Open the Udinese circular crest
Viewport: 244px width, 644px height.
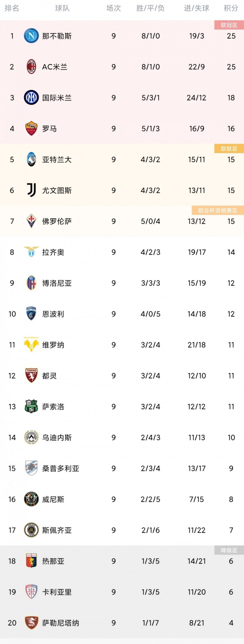[x=31, y=437]
